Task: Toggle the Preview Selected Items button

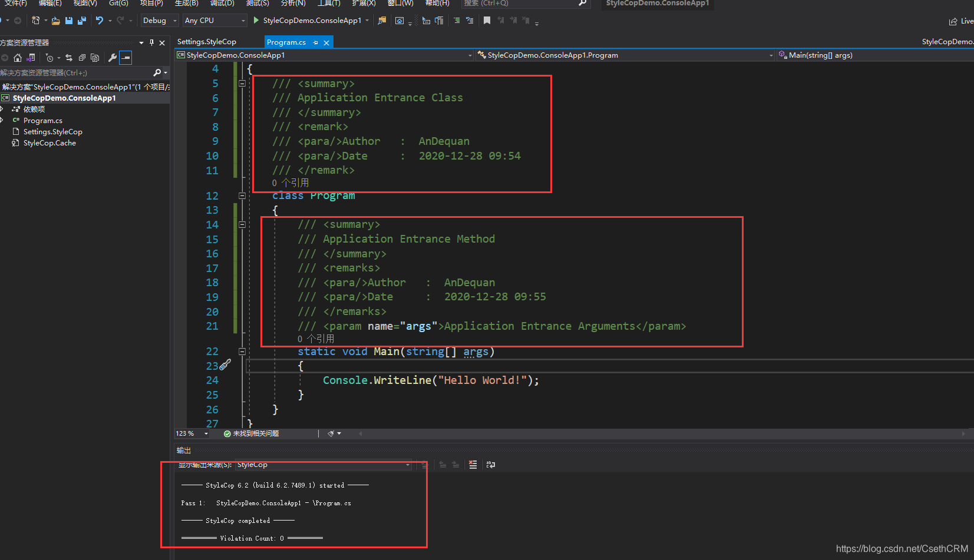Action: [126, 58]
